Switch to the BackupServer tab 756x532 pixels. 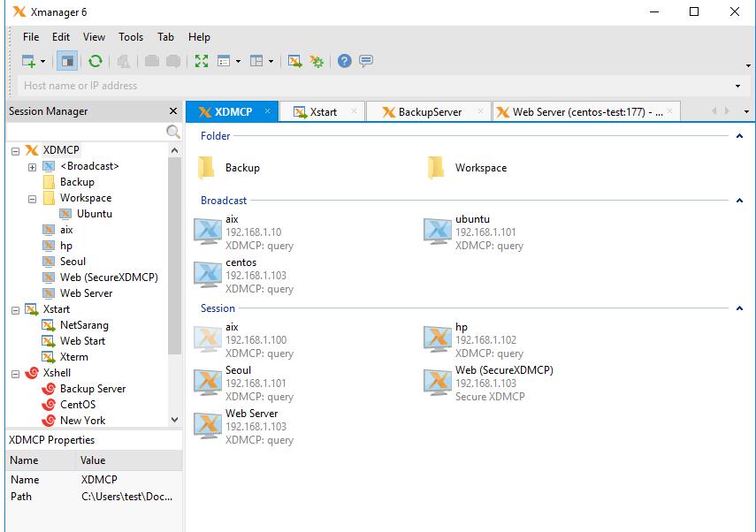click(430, 112)
